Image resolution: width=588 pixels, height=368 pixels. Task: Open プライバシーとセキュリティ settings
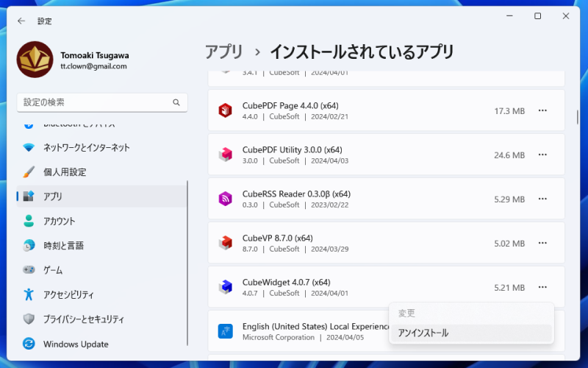point(101,319)
